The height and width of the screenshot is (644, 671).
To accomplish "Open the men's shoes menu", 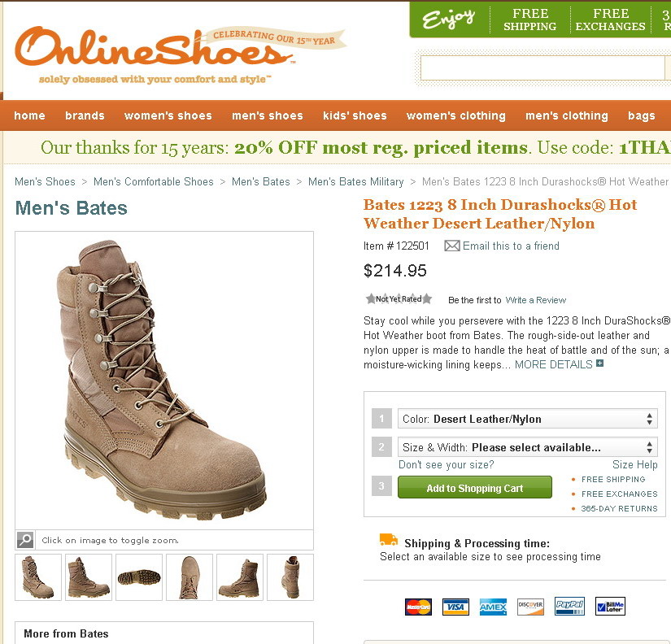I will 268,115.
